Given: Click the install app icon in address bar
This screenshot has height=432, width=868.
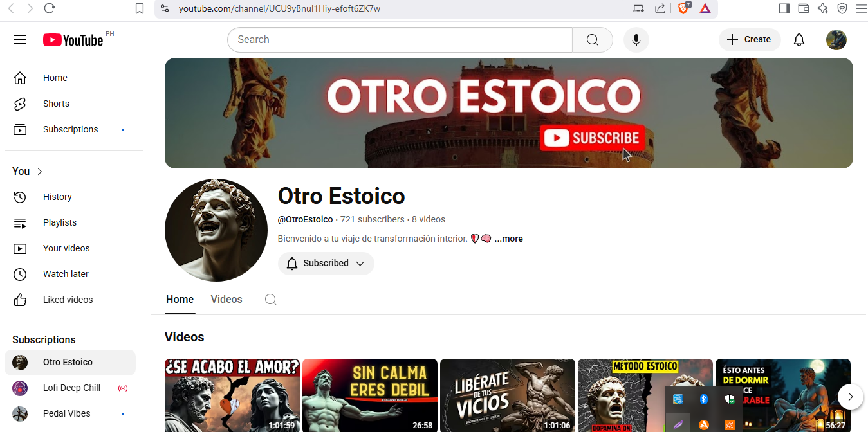Looking at the screenshot, I should coord(638,8).
